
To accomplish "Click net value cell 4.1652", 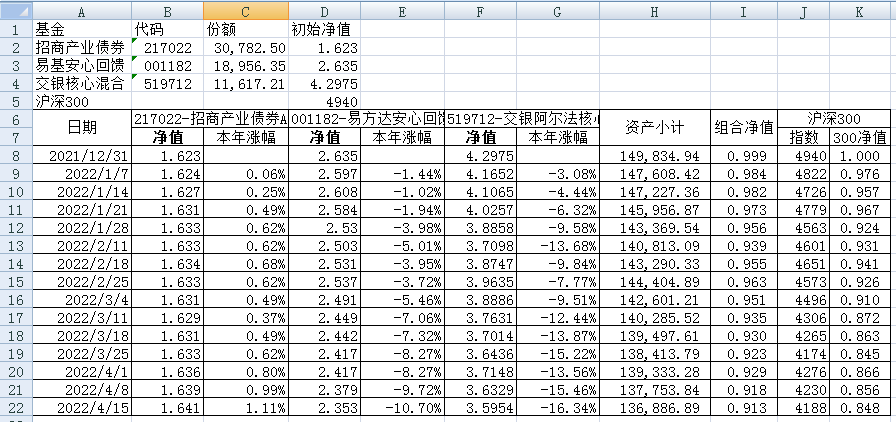I will tap(481, 173).
